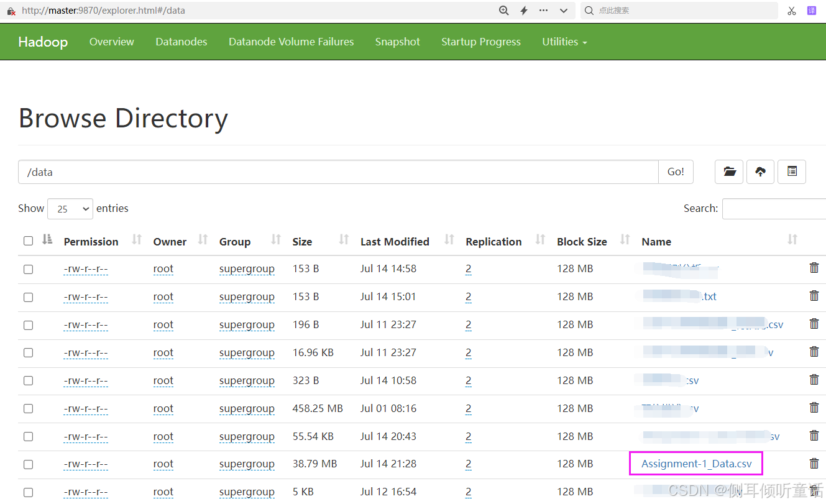Viewport: 826px width, 504px height.
Task: Toggle the select-all checkbox in header
Action: point(28,241)
